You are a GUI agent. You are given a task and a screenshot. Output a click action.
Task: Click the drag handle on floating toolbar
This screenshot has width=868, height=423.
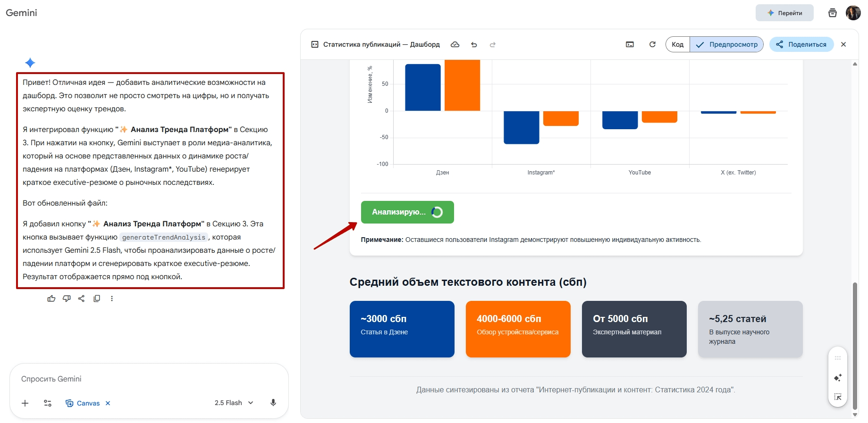[x=838, y=358]
